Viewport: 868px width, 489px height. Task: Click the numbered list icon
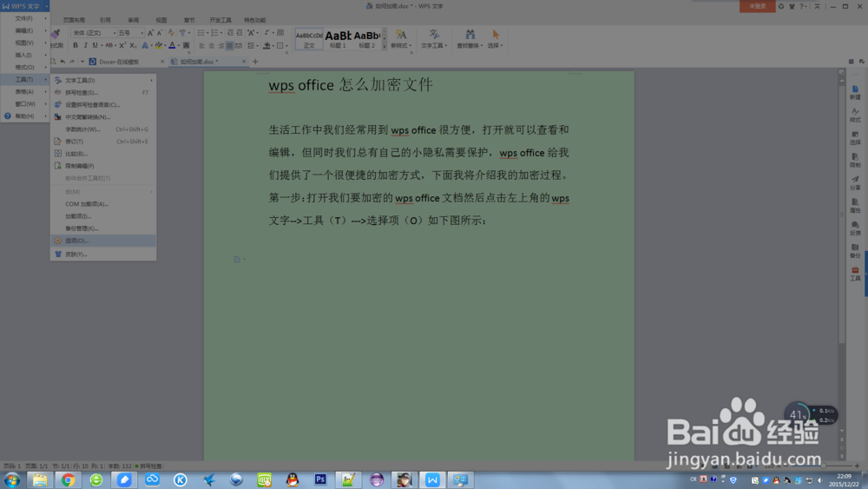(214, 33)
